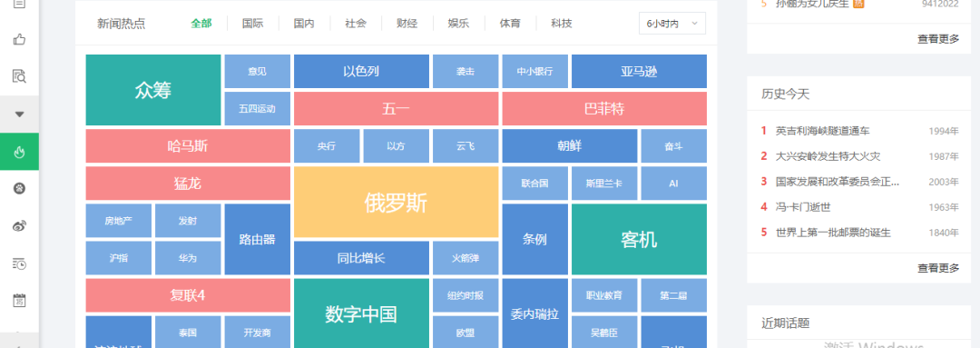Switch to the 娱乐 tab
Screen dimensions: 980x348
(x=458, y=24)
